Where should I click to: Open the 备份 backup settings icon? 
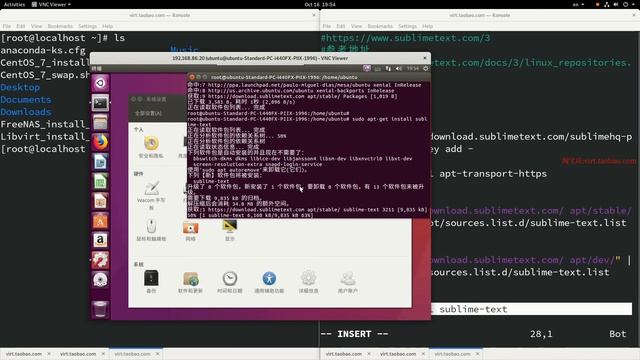(x=151, y=282)
